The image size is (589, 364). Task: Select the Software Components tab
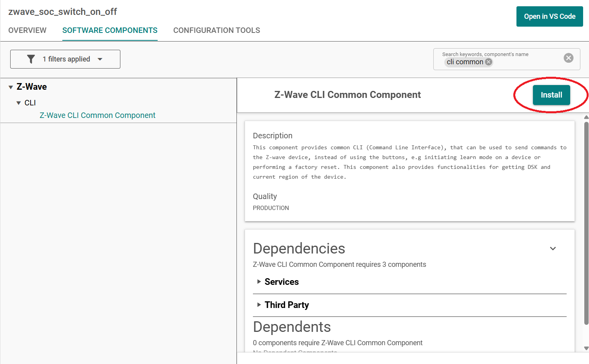point(110,31)
